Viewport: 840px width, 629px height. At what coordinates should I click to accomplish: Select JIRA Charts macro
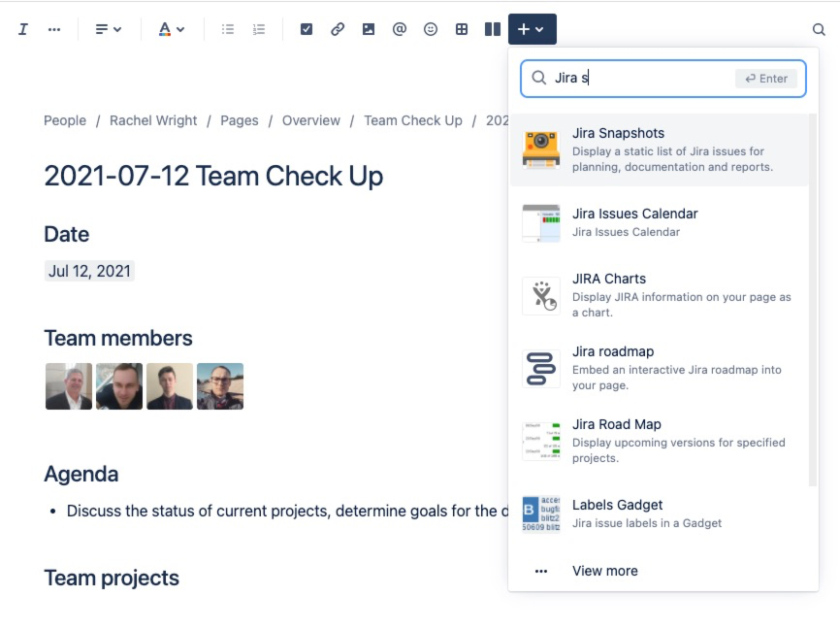tap(660, 295)
